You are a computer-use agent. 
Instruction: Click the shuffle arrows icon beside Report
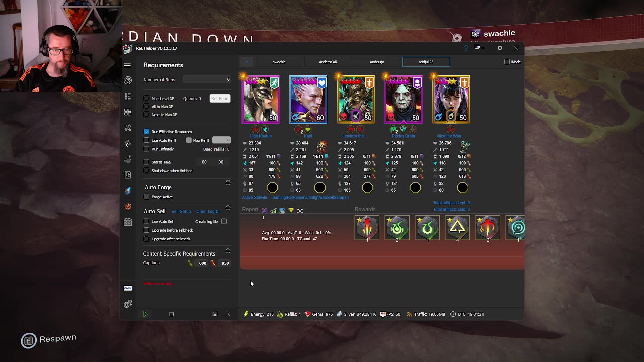[300, 211]
